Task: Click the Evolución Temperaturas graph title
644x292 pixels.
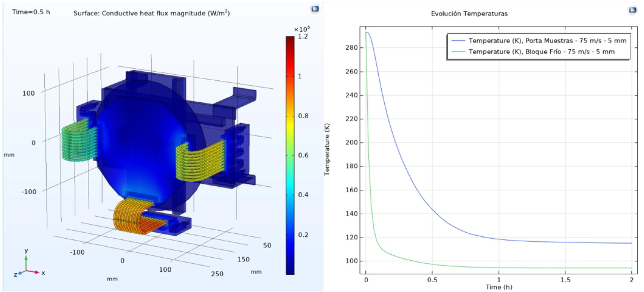Action: click(469, 14)
